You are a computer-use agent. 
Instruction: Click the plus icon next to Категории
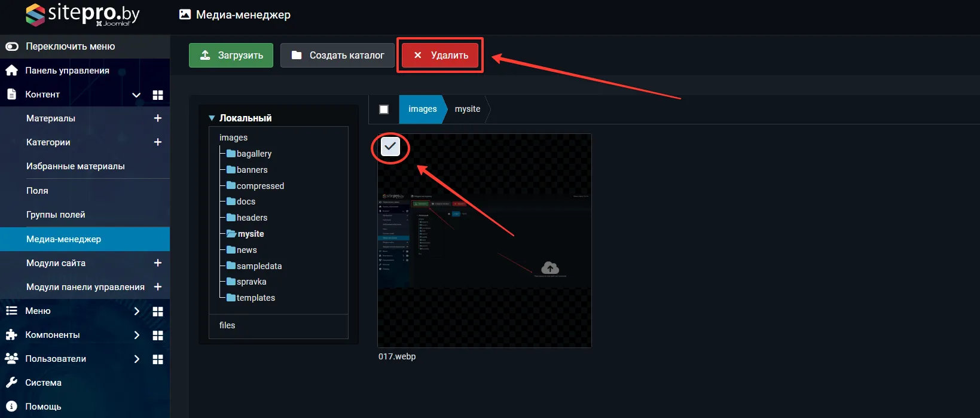pos(158,142)
